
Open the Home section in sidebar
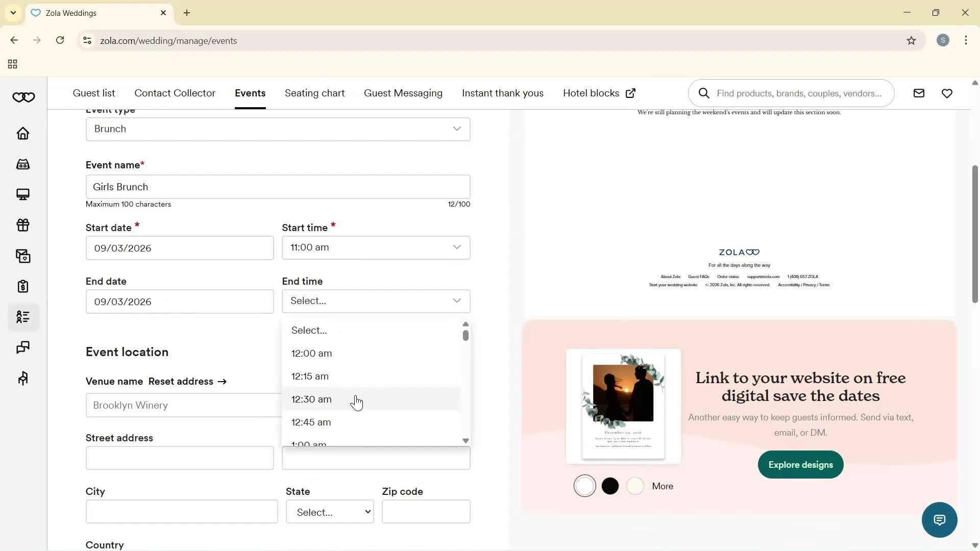[23, 133]
